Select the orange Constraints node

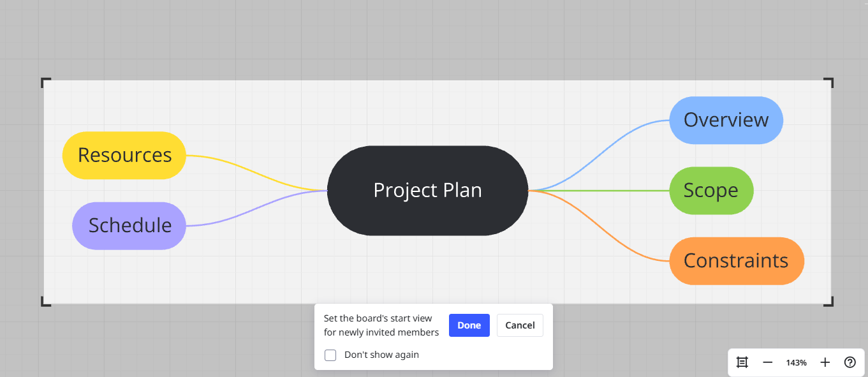pyautogui.click(x=737, y=261)
